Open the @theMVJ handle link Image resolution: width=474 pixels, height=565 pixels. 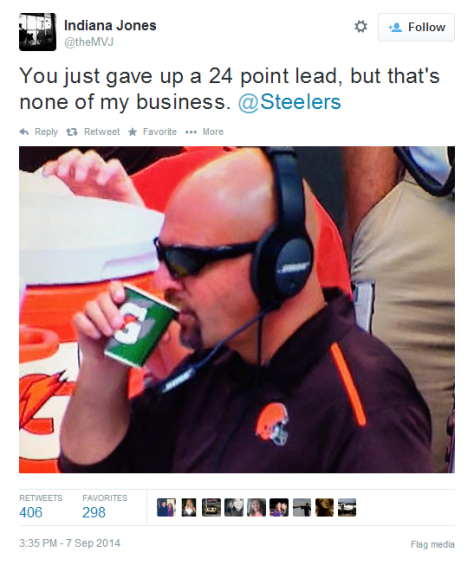89,42
